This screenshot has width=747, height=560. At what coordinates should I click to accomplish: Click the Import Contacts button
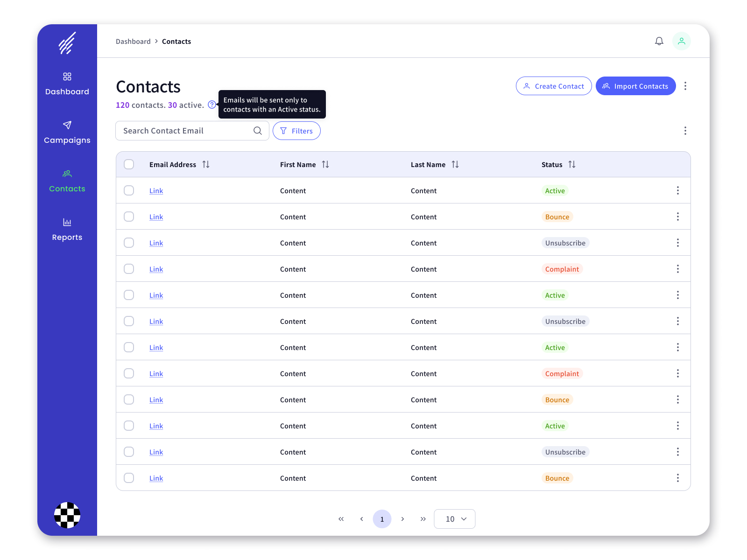click(x=635, y=86)
